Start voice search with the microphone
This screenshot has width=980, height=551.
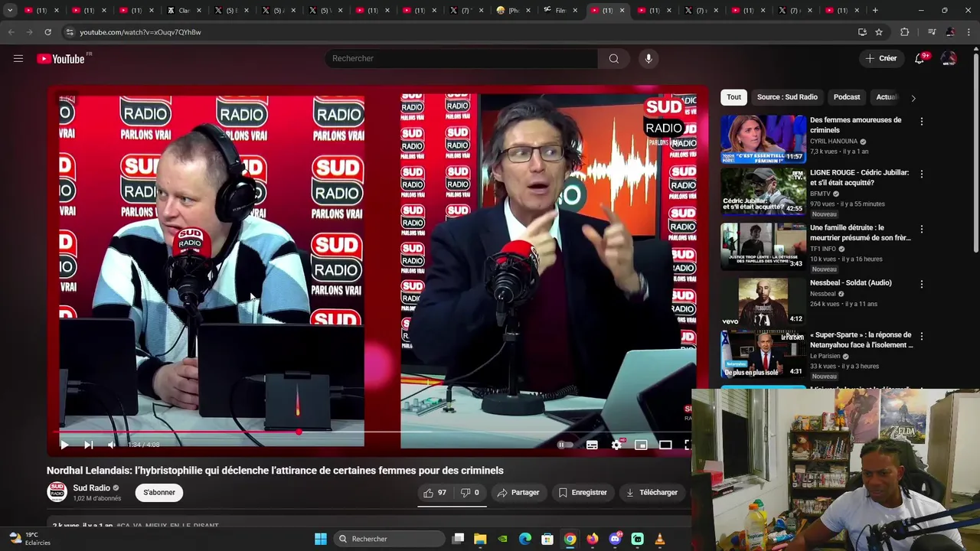click(648, 58)
